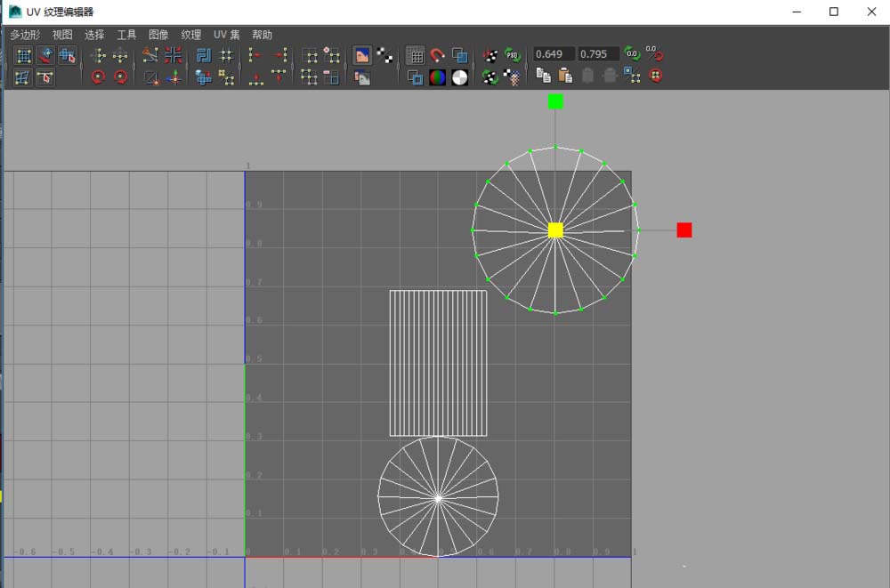Image resolution: width=890 pixels, height=588 pixels.
Task: Select the UV Lattice tool
Action: click(x=24, y=55)
